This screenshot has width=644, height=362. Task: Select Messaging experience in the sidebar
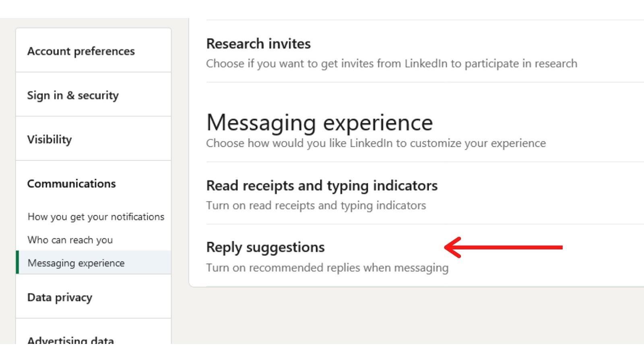[76, 263]
